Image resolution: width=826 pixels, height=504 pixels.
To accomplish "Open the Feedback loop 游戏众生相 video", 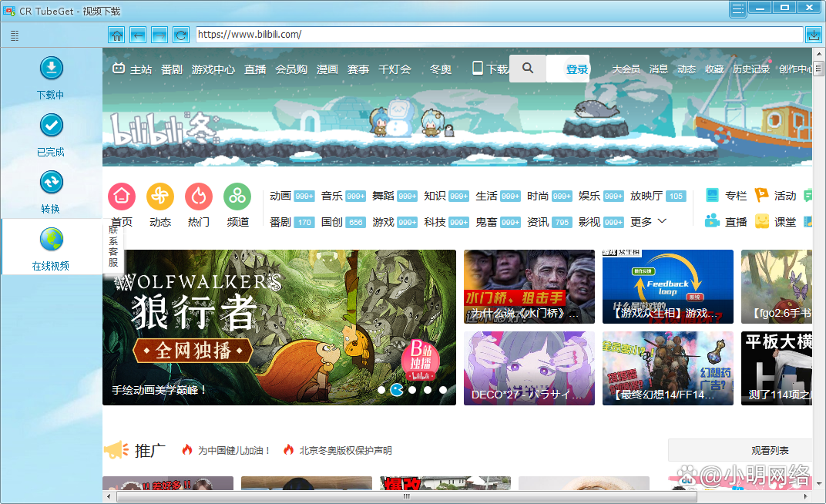I will click(x=668, y=287).
